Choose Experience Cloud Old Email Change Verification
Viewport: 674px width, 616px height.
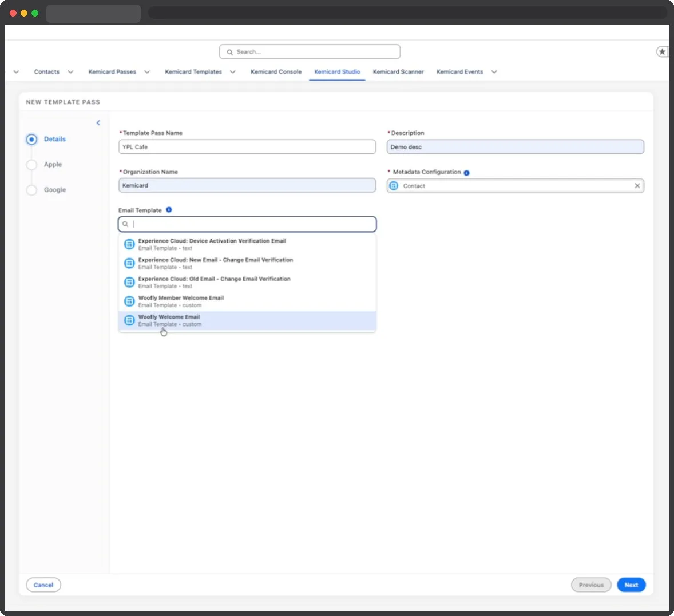(247, 282)
